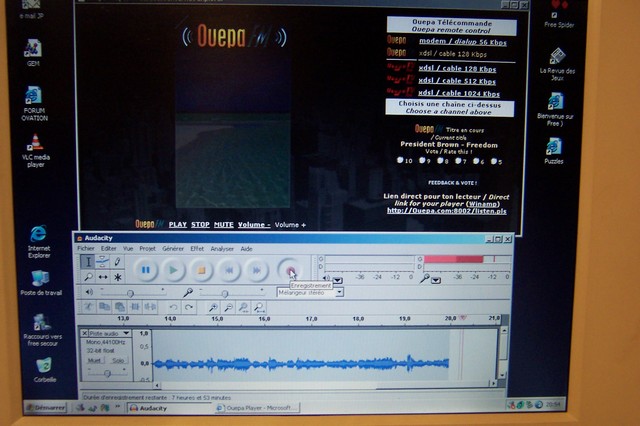Click the blue waveform in the audio track
The height and width of the screenshot is (426, 640).
click(x=301, y=363)
